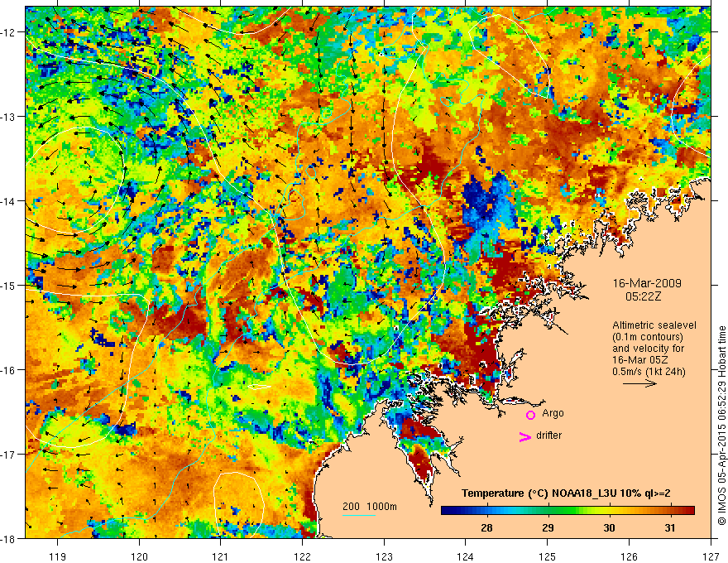The width and height of the screenshot is (728, 563).
Task: Click the -17 latitude axis label
Action: click(9, 455)
